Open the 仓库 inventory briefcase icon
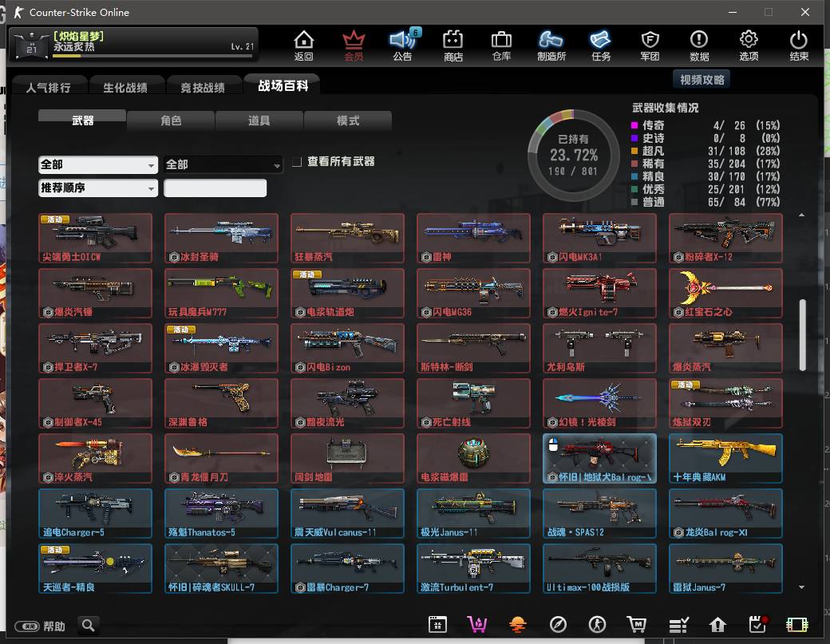The height and width of the screenshot is (644, 830). (x=501, y=45)
